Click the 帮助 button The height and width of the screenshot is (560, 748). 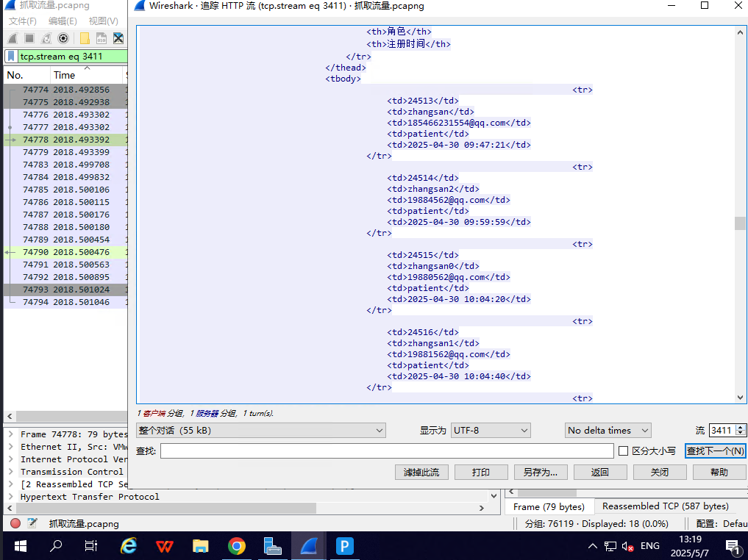point(719,473)
